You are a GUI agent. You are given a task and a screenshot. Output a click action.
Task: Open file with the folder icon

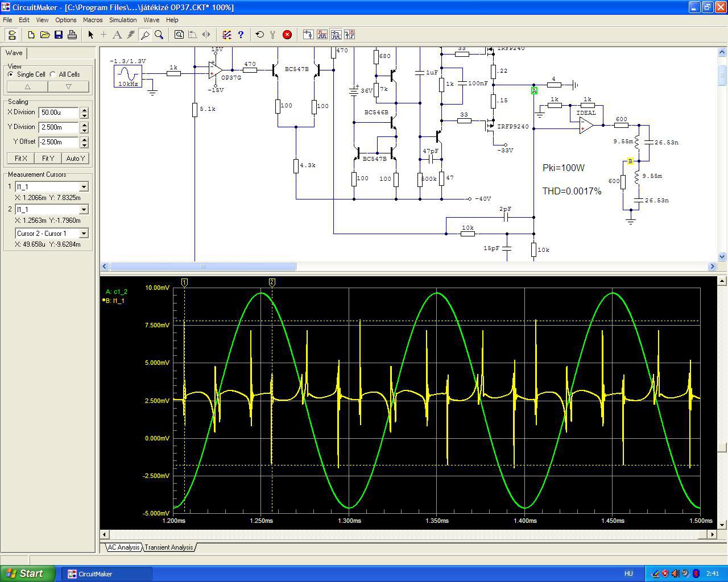pyautogui.click(x=45, y=35)
